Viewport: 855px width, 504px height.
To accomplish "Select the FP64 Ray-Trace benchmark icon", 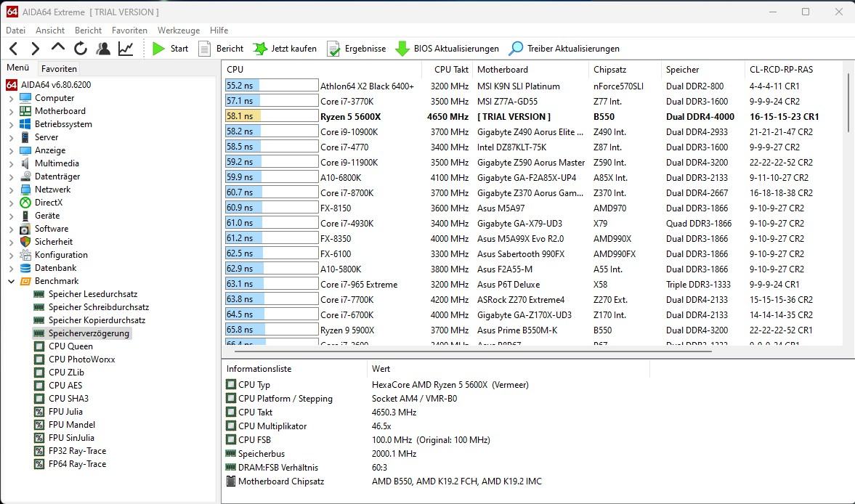I will click(x=39, y=464).
